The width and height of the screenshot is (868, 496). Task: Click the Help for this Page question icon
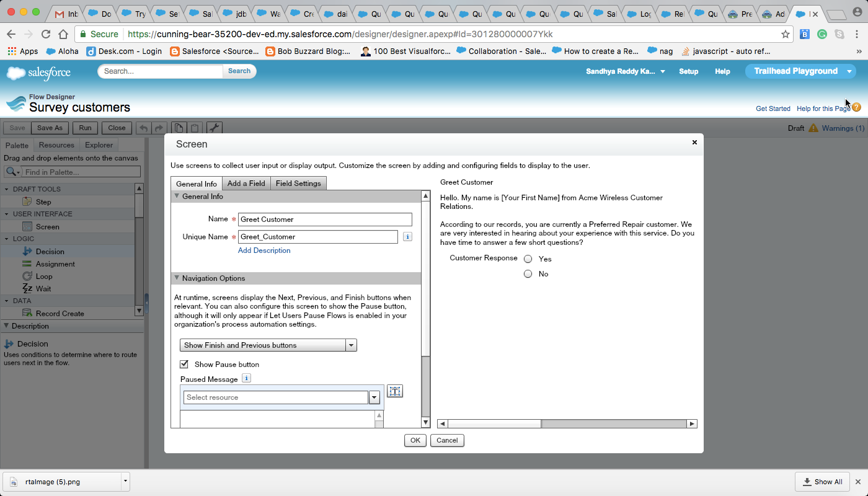(x=857, y=108)
